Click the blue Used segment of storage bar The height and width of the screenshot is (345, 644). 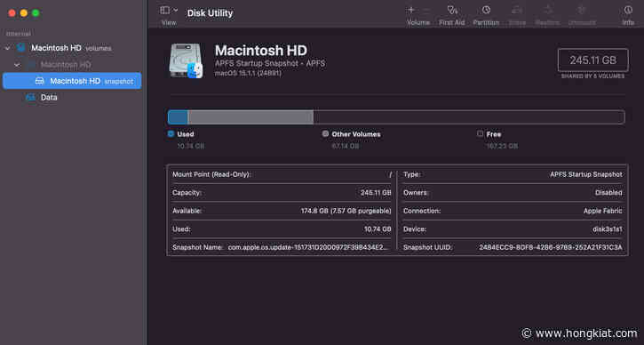click(178, 117)
